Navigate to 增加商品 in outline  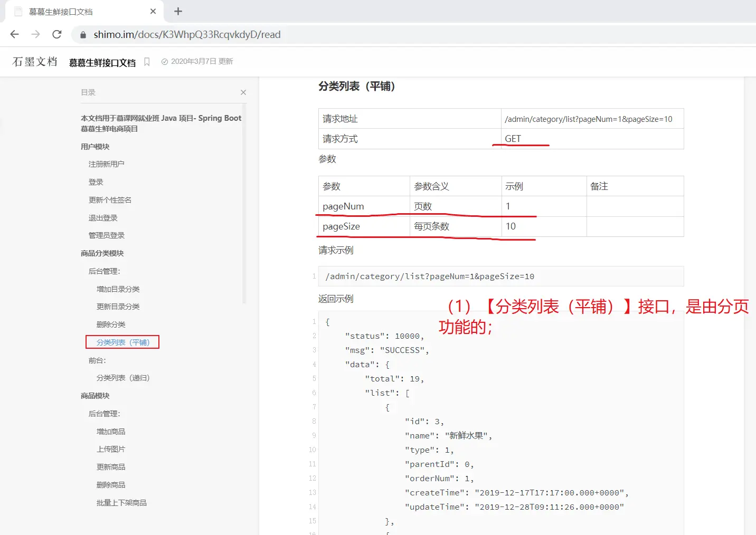point(111,432)
